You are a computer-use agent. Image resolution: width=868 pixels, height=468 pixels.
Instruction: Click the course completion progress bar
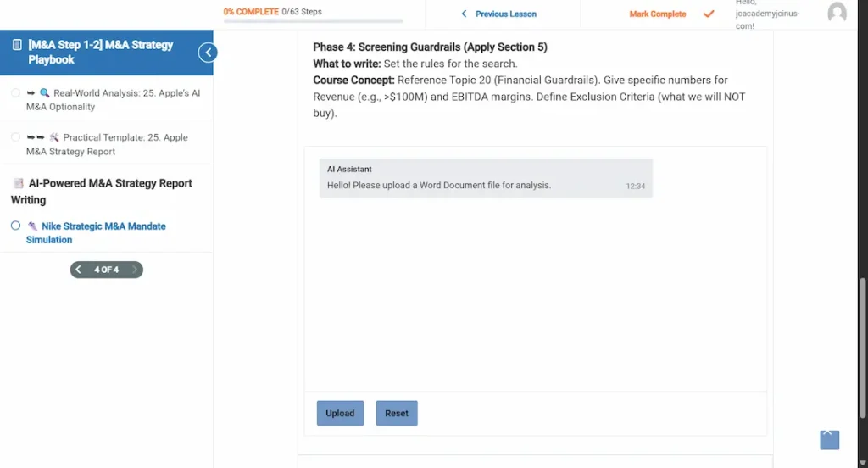coord(314,20)
